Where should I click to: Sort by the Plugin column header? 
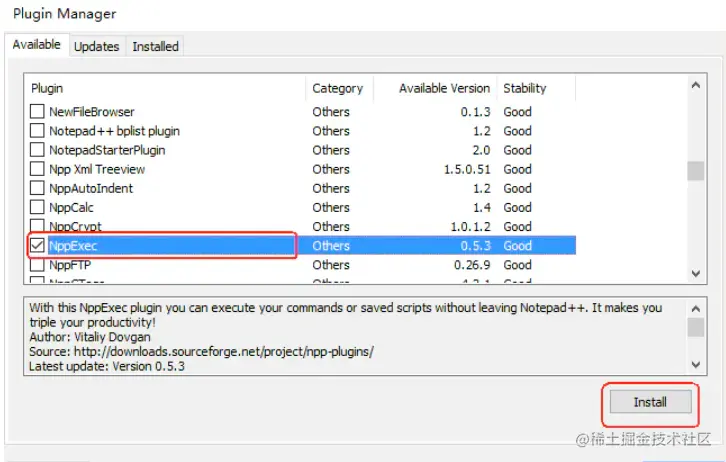click(165, 88)
